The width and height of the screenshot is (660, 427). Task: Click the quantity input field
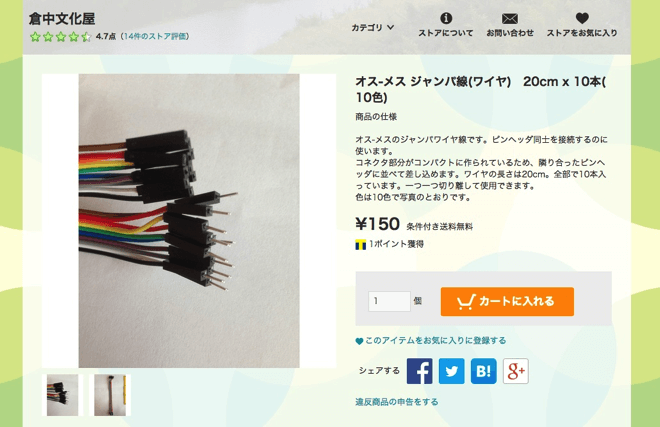[x=389, y=301]
